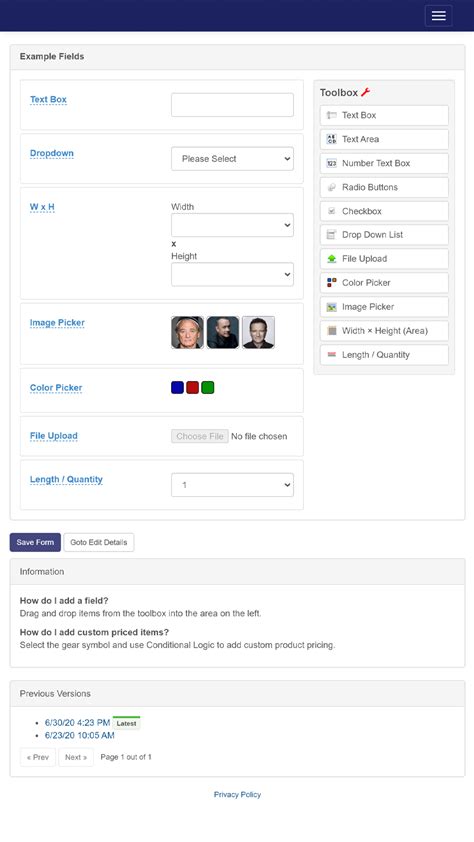The image size is (474, 842).
Task: Click the Text Box field label link
Action: 48,99
